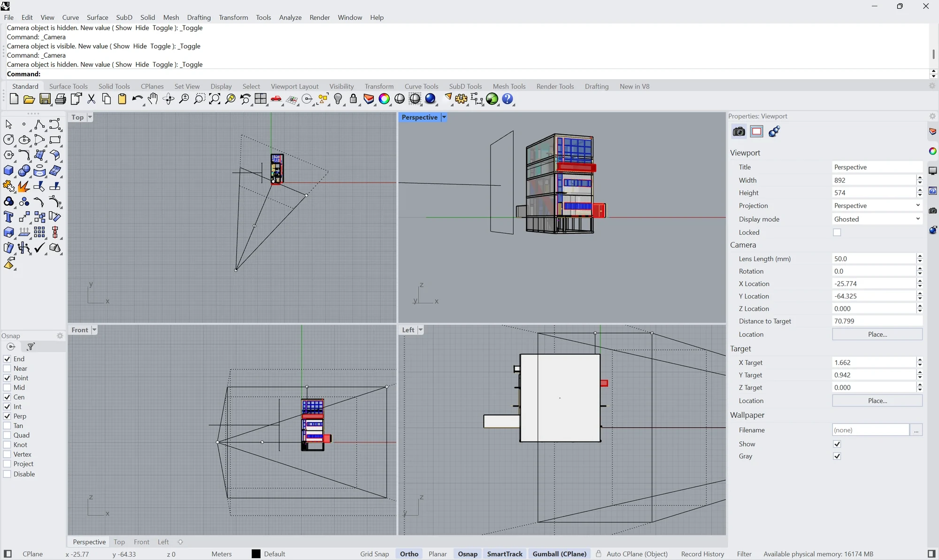This screenshot has height=560, width=939.
Task: Open the Analyze menu
Action: click(290, 17)
